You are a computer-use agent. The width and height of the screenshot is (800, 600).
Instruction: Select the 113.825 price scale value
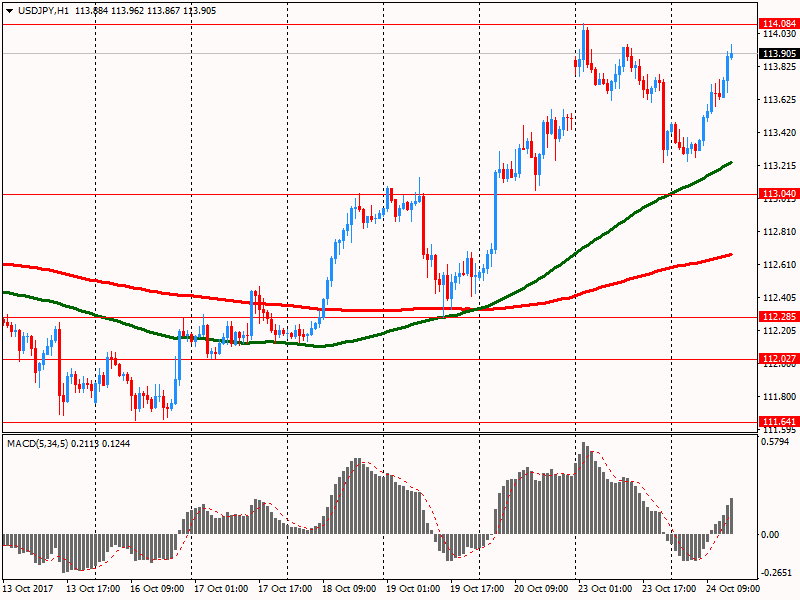(x=779, y=67)
